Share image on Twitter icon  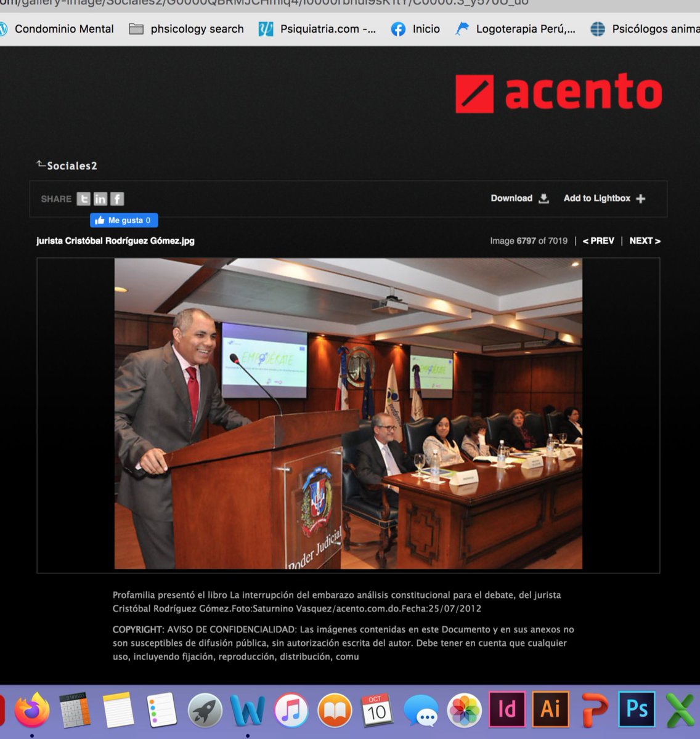(83, 199)
